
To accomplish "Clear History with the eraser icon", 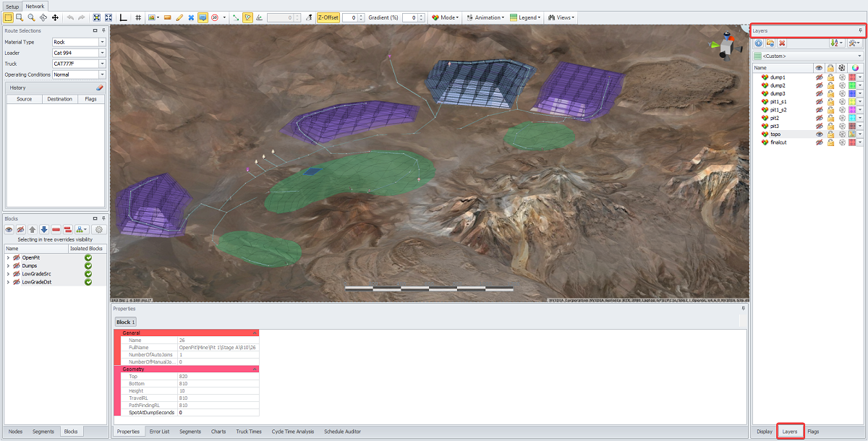I will coord(100,87).
